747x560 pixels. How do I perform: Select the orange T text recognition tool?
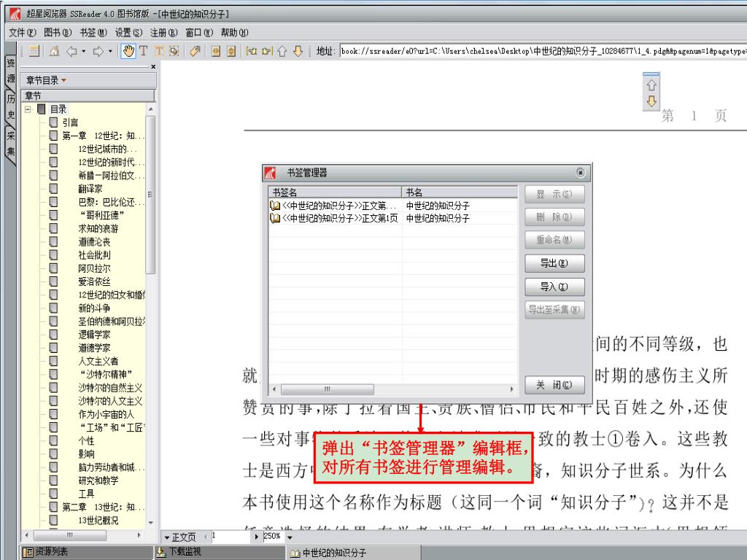pos(159,51)
